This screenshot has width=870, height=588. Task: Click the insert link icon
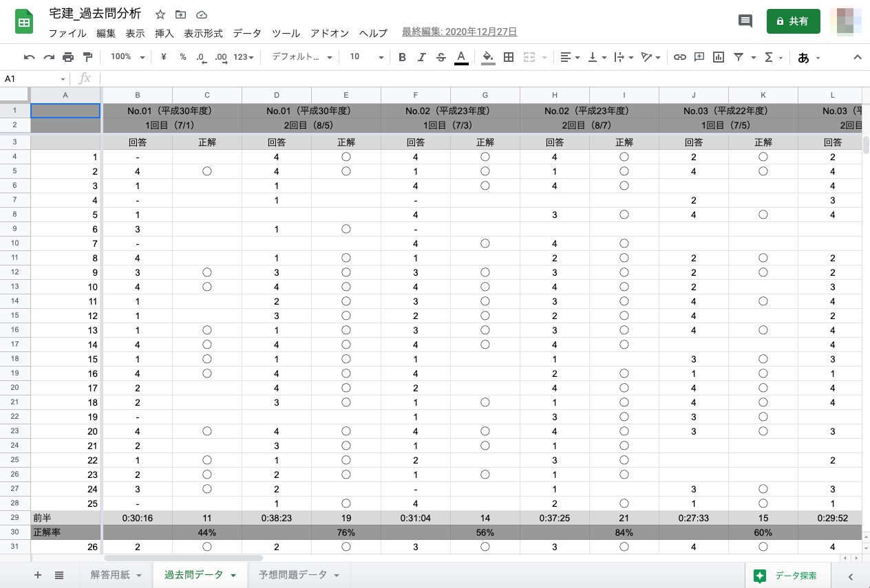(x=680, y=57)
